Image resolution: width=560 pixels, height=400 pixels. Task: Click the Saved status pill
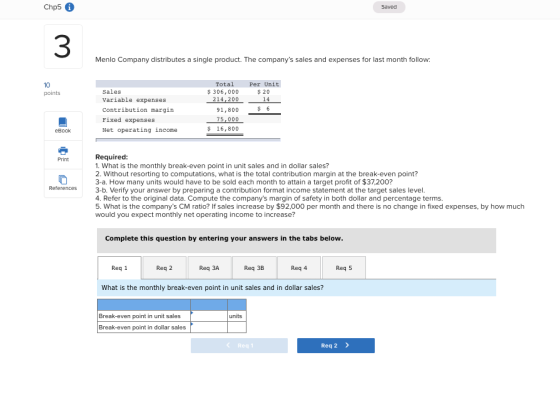389,7
